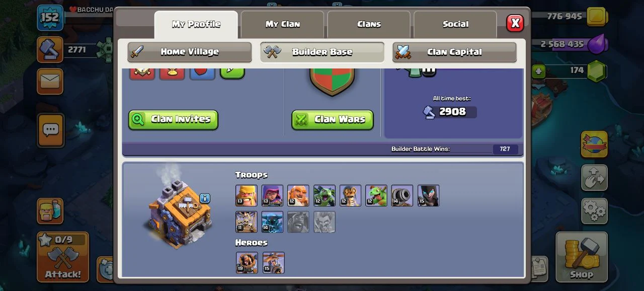Open the mail inbox icon
This screenshot has width=644, height=291.
(50, 81)
